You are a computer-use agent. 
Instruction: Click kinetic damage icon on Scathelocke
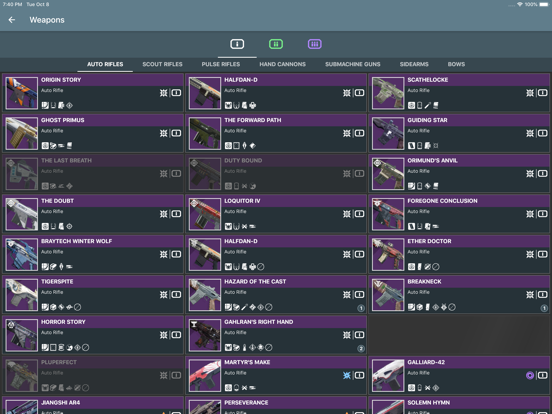click(530, 93)
